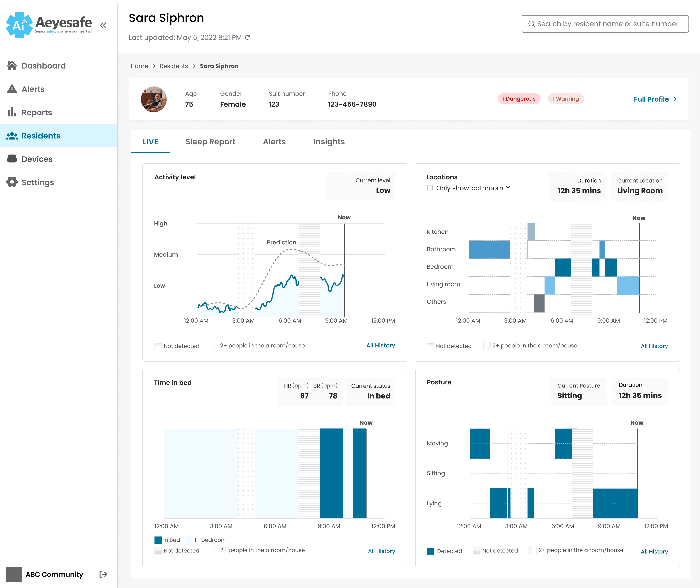Open the Alerts sidebar item
The width and height of the screenshot is (700, 588).
pyautogui.click(x=58, y=89)
